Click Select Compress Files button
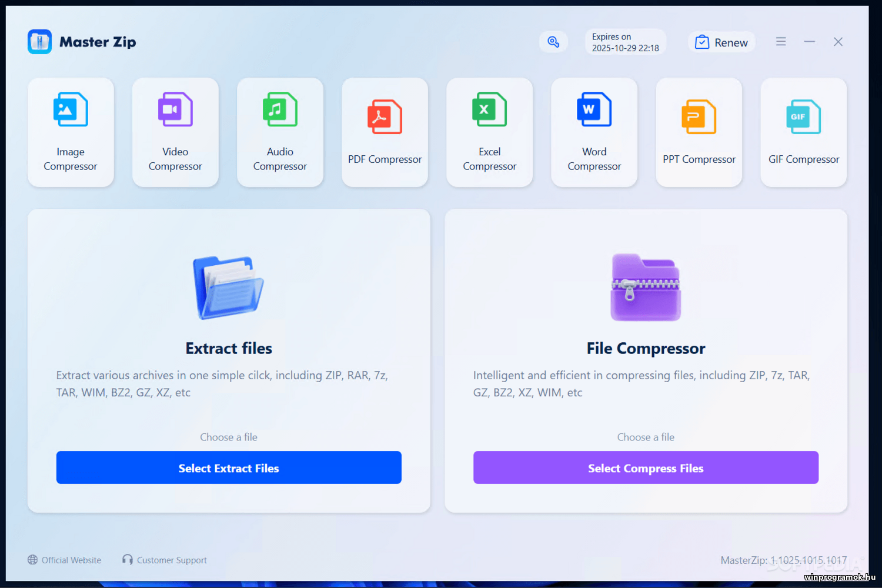 646,467
